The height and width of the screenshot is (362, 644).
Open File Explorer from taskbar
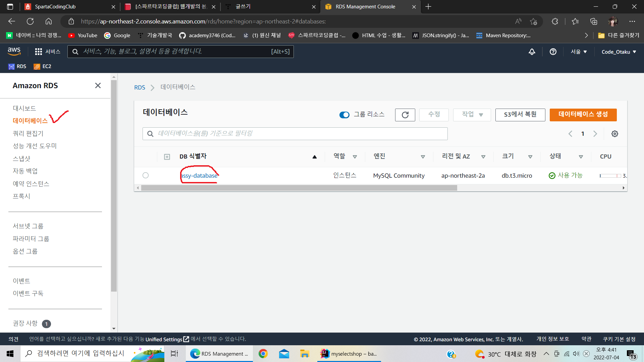pos(305,354)
